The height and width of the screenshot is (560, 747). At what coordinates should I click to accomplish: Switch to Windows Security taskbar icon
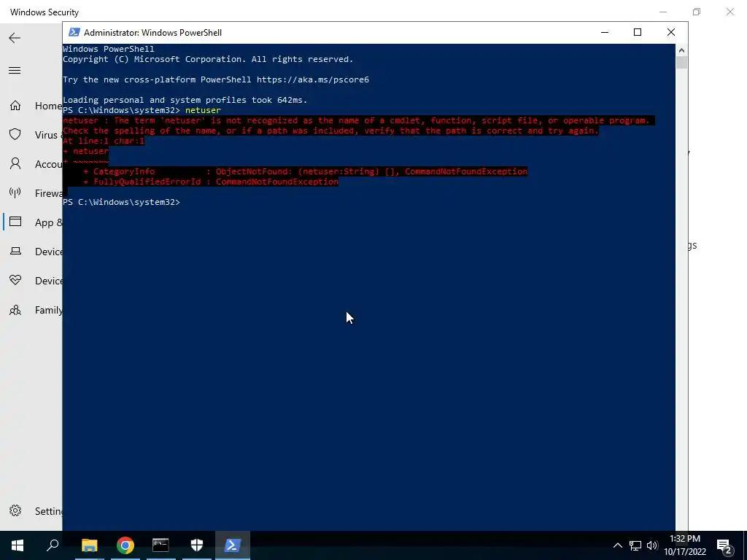pos(197,545)
